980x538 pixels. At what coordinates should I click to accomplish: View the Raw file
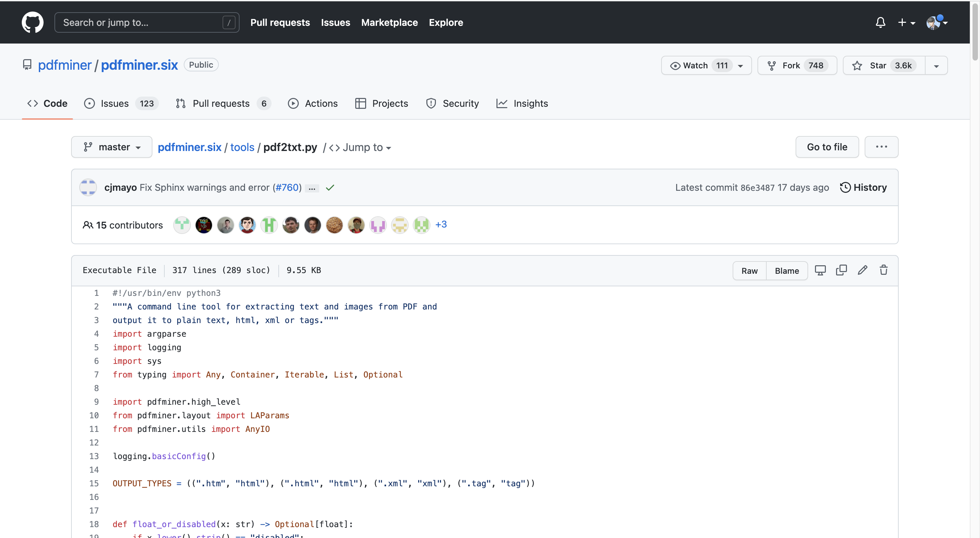click(x=749, y=271)
